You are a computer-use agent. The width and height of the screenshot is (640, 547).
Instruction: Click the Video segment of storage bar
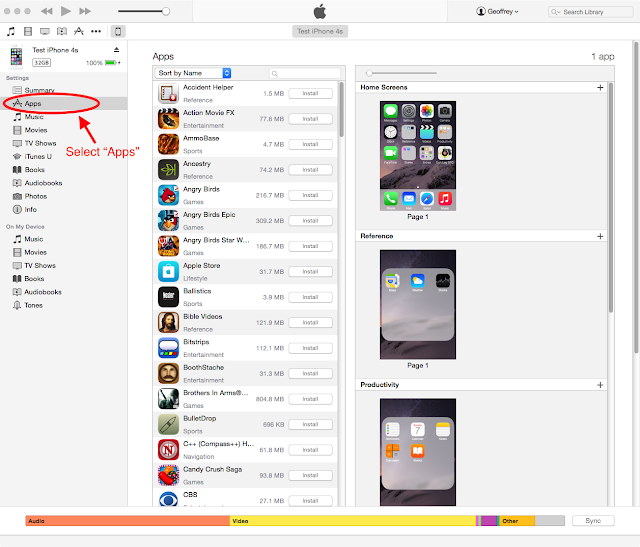point(353,520)
